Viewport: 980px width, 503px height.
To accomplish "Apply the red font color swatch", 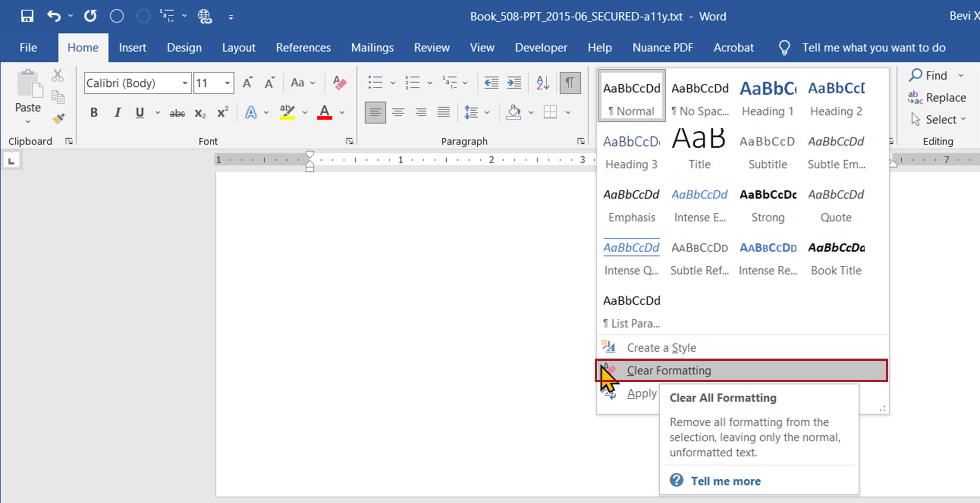I will tap(324, 113).
